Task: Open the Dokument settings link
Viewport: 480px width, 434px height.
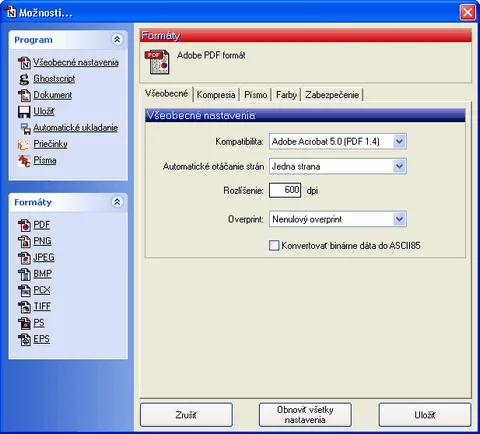Action: (x=53, y=95)
